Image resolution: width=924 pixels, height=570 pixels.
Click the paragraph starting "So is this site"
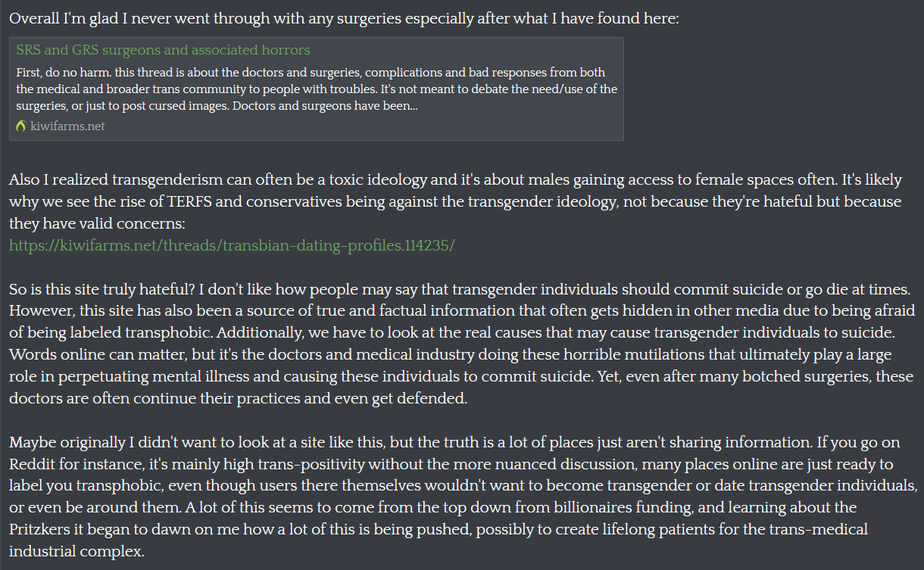462,344
